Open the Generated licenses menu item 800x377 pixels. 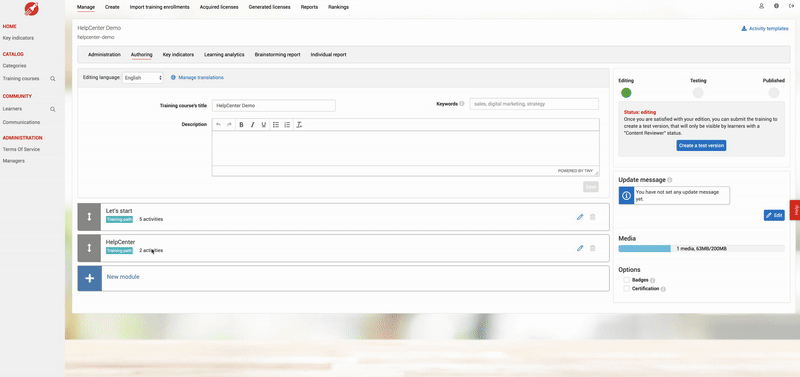pos(269,7)
